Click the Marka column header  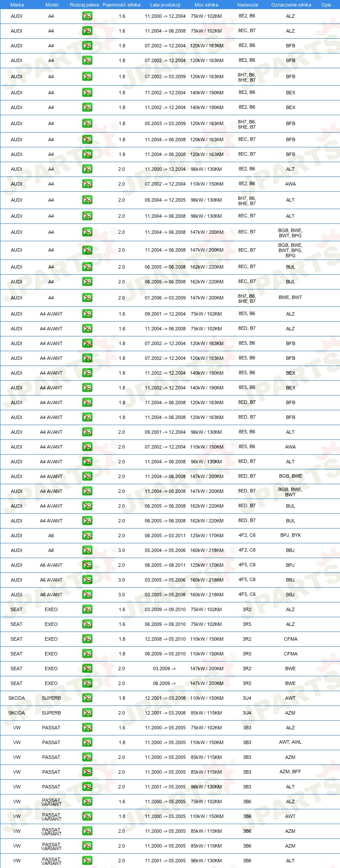(x=17, y=5)
